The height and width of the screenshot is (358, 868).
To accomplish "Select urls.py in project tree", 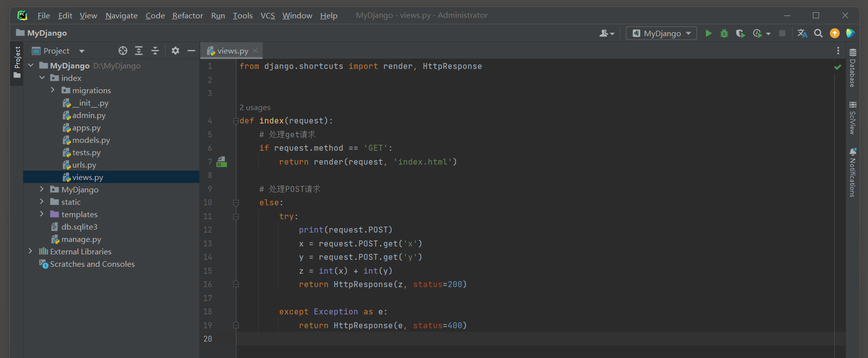I will pyautogui.click(x=84, y=165).
